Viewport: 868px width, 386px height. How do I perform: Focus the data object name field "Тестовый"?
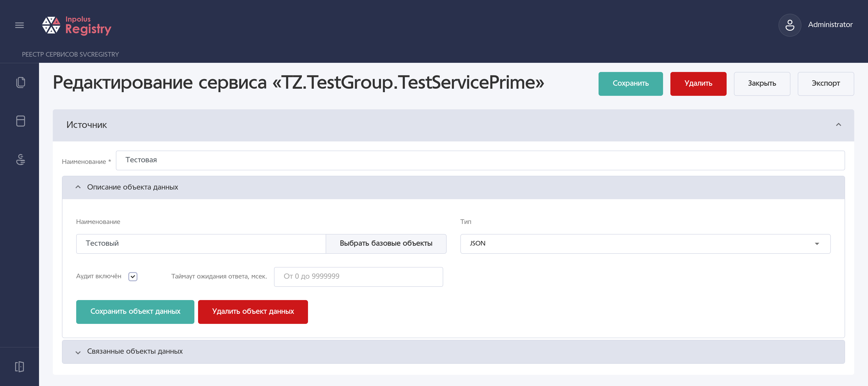tap(201, 244)
